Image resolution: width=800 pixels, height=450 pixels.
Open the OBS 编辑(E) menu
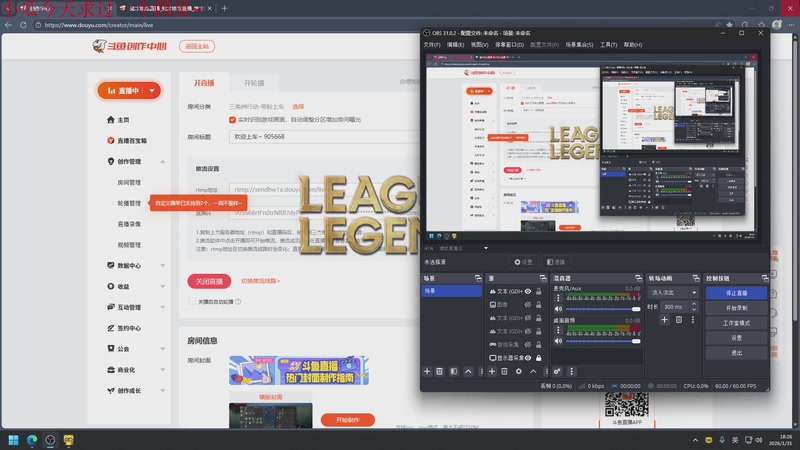pyautogui.click(x=455, y=45)
